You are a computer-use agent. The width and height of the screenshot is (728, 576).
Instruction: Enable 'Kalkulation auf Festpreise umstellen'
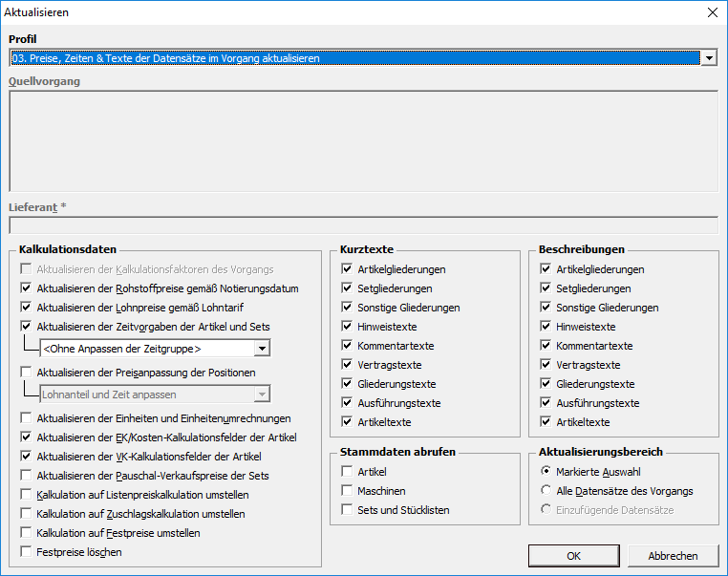click(x=27, y=533)
